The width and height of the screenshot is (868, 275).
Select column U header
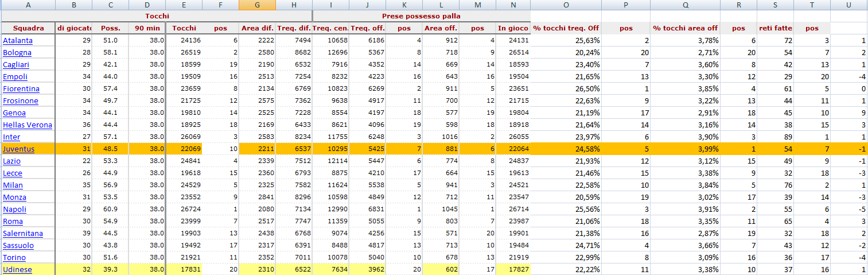tap(849, 5)
